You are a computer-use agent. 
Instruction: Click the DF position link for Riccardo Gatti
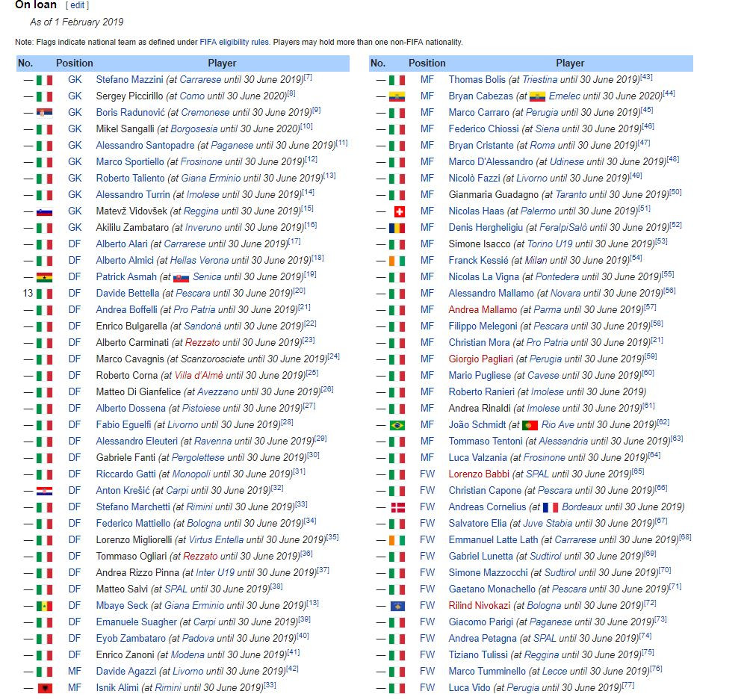75,474
